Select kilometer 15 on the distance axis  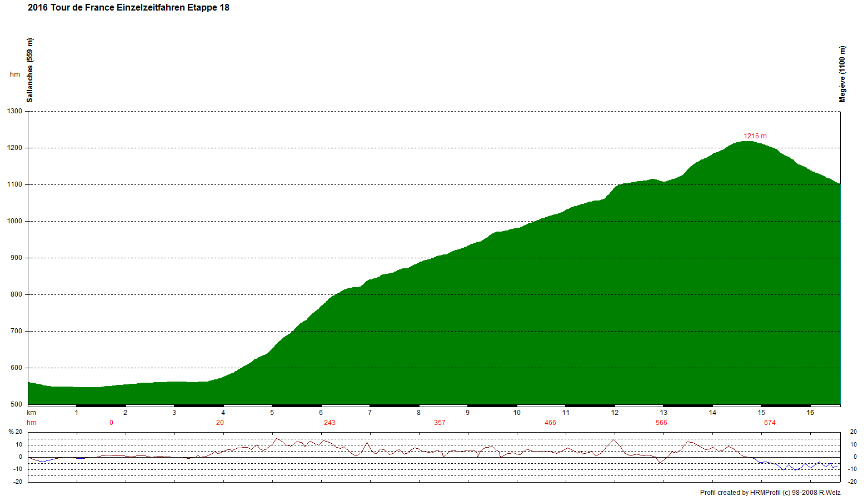click(761, 413)
